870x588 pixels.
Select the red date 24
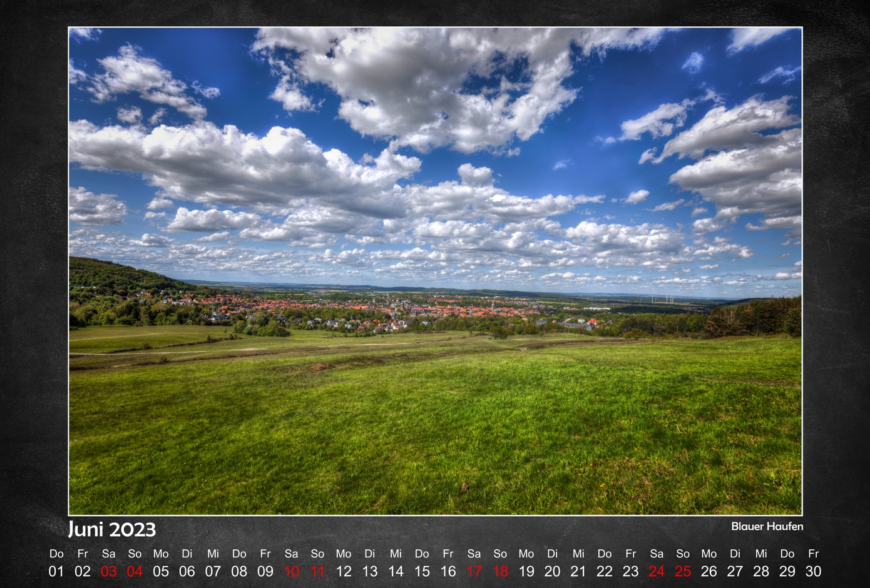tap(657, 571)
